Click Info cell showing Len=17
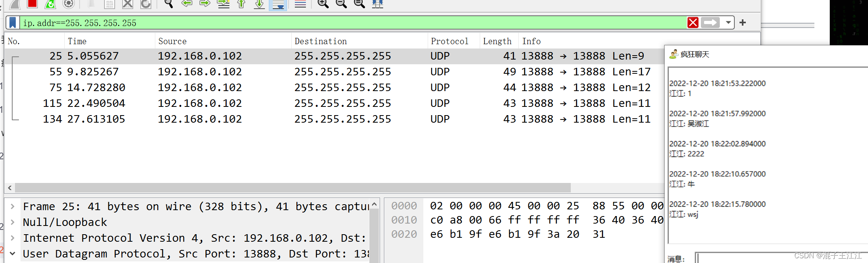The width and height of the screenshot is (868, 263). [x=586, y=72]
